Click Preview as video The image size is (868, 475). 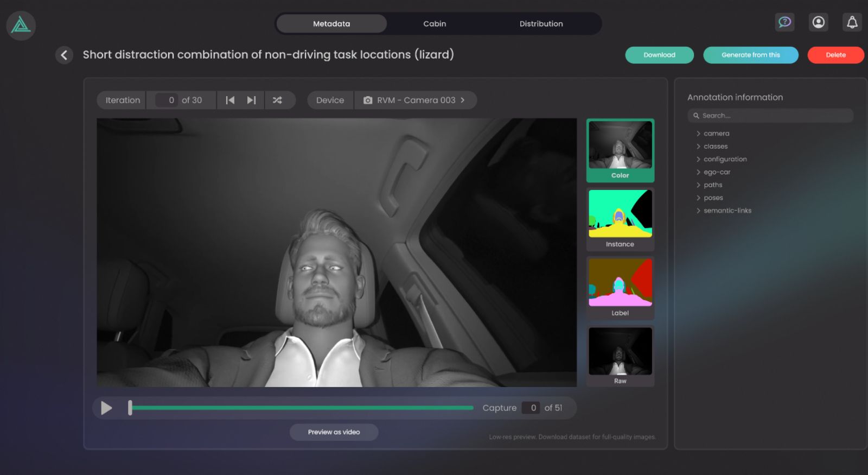point(334,432)
